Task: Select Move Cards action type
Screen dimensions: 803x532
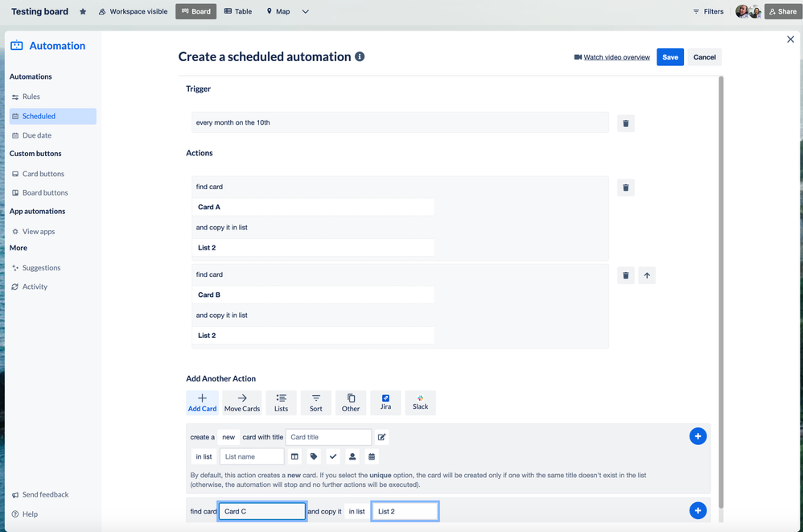Action: point(241,402)
